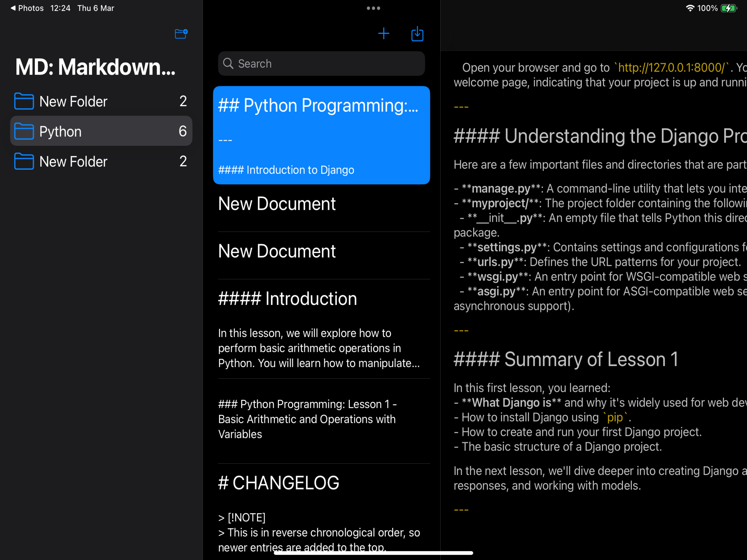
Task: Tap the battery charging icon
Action: [729, 8]
